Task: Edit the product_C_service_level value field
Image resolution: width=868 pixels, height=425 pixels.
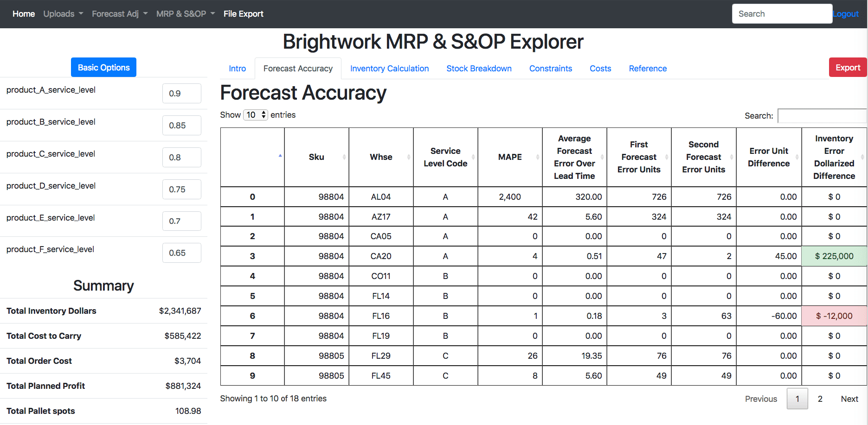Action: (x=181, y=157)
